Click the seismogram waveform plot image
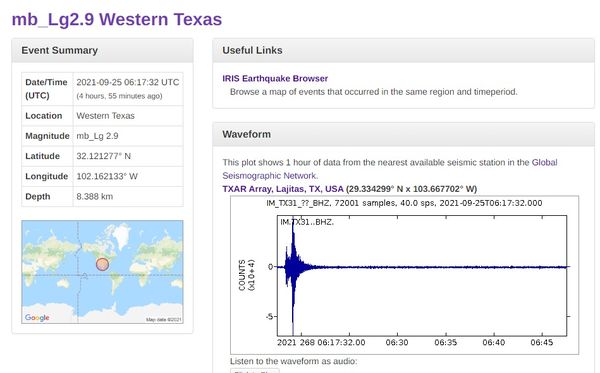600x373 pixels. [404, 275]
